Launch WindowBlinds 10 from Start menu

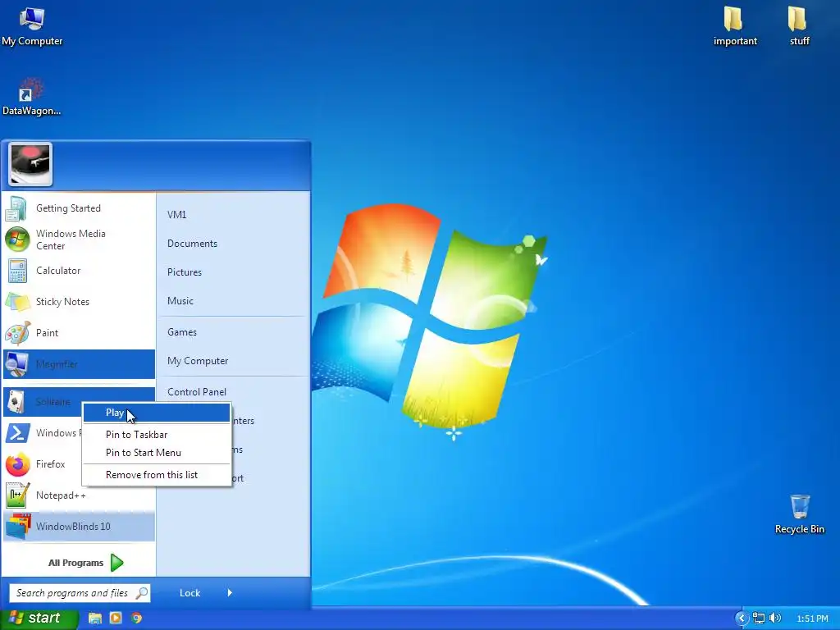pyautogui.click(x=79, y=526)
